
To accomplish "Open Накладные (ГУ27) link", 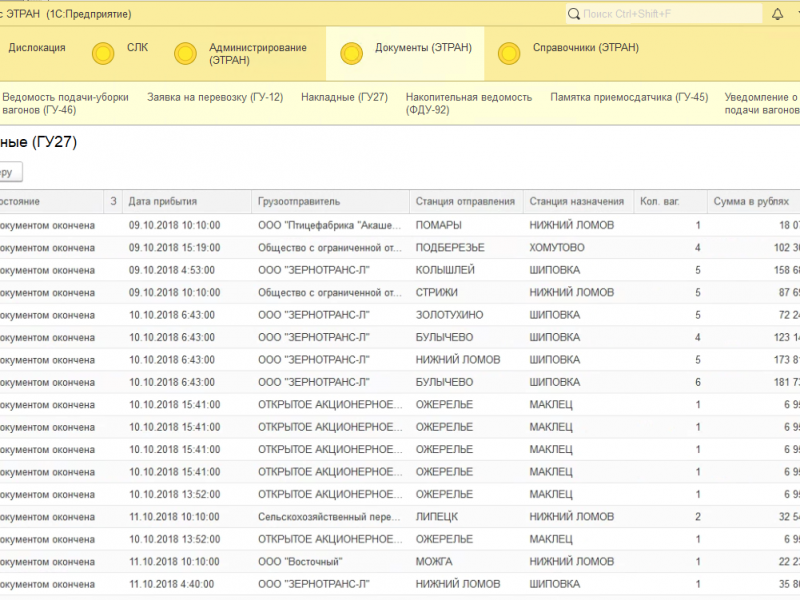I will click(x=344, y=97).
